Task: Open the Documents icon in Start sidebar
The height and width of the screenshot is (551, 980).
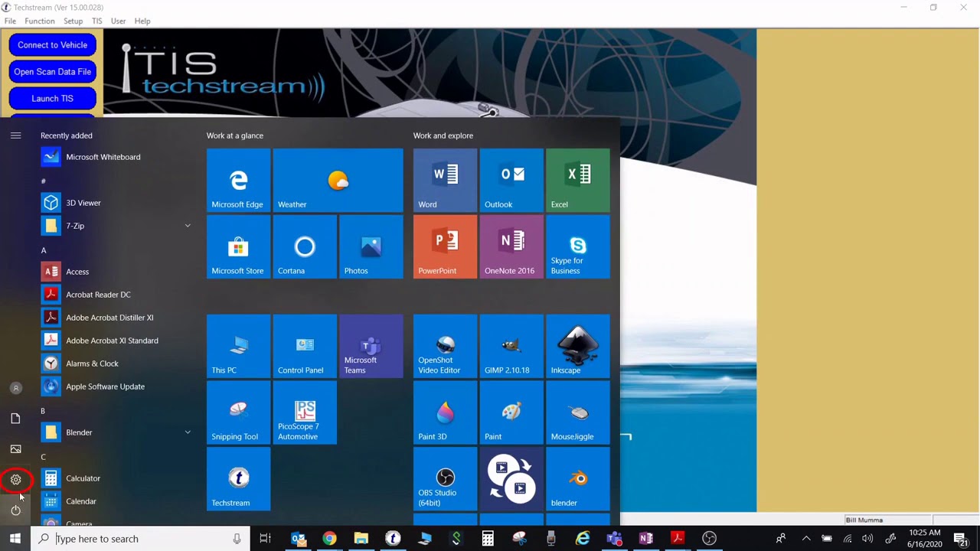Action: 15,419
